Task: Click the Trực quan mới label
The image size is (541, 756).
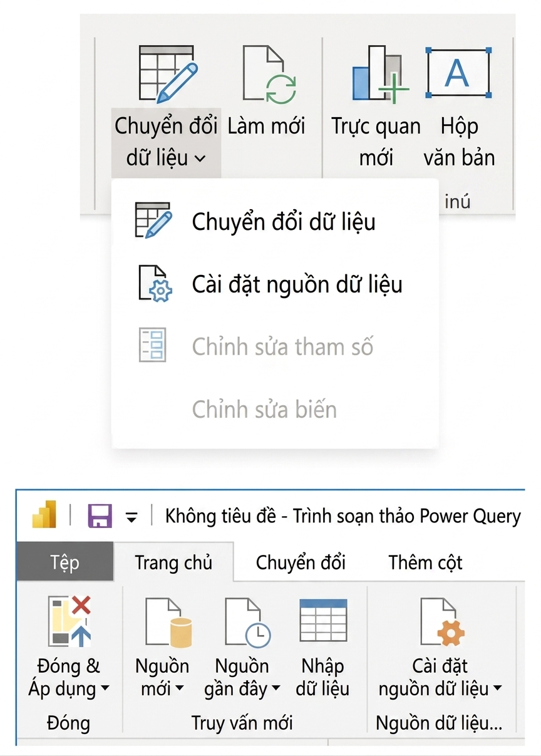Action: [x=376, y=142]
